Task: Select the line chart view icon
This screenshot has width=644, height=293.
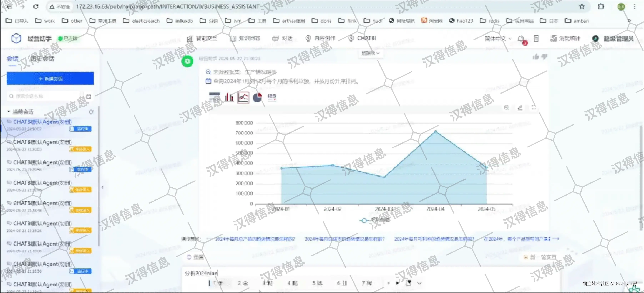Action: [x=243, y=97]
